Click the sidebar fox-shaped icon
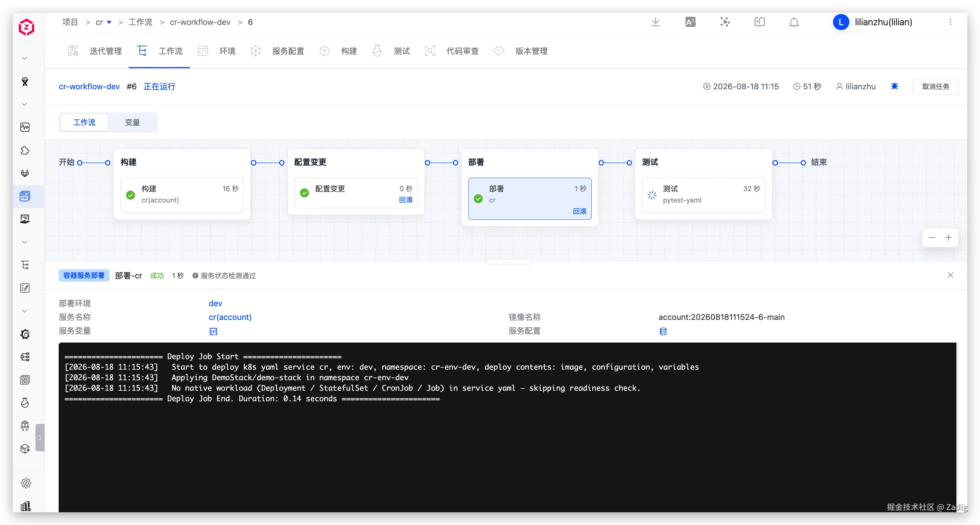 [x=25, y=173]
